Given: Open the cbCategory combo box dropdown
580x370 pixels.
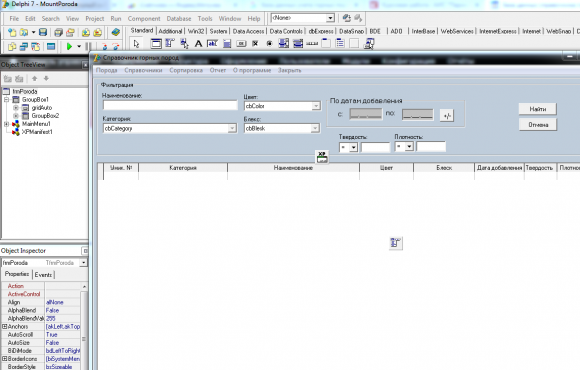Looking at the screenshot, I should (x=232, y=128).
